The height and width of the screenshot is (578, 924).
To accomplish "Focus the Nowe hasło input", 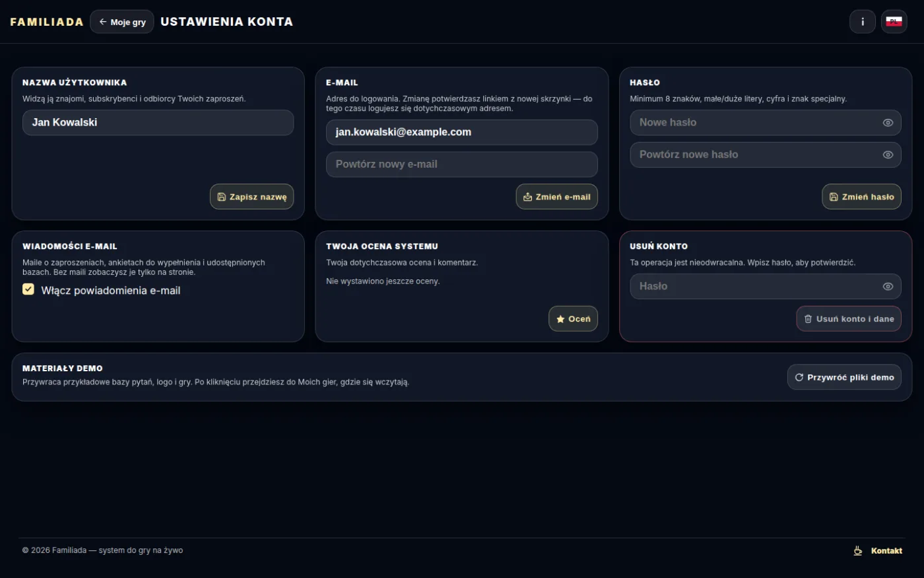I will coord(766,123).
